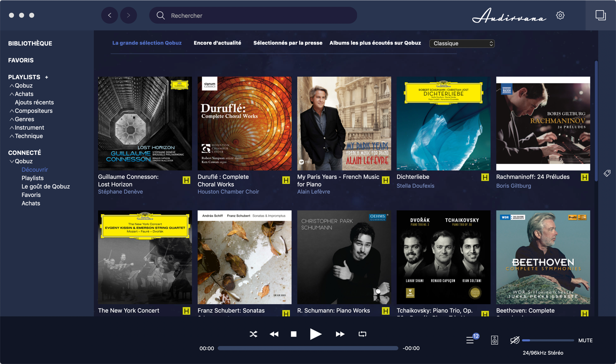Screen dimensions: 616x364
Task: Expand the Compositeurs folder
Action: pos(12,111)
